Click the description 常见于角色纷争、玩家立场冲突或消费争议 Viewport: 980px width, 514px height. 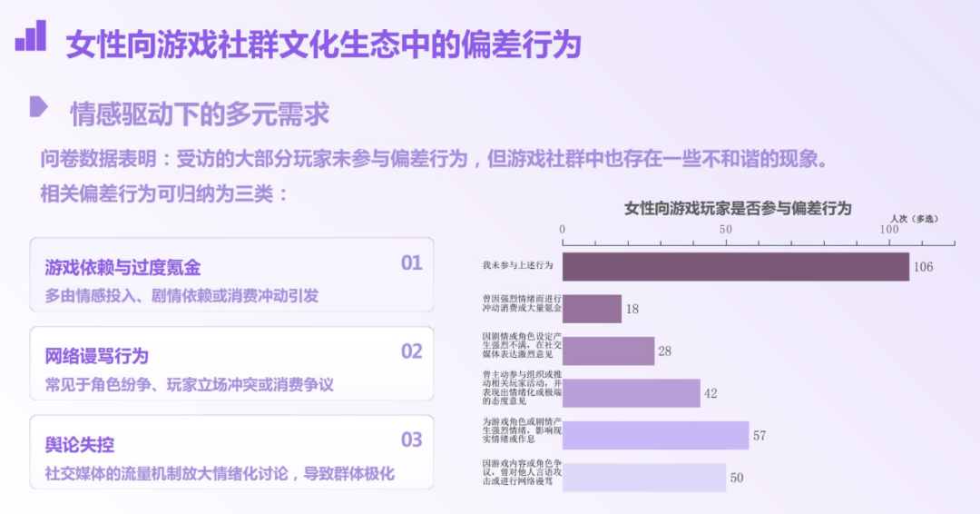[189, 384]
